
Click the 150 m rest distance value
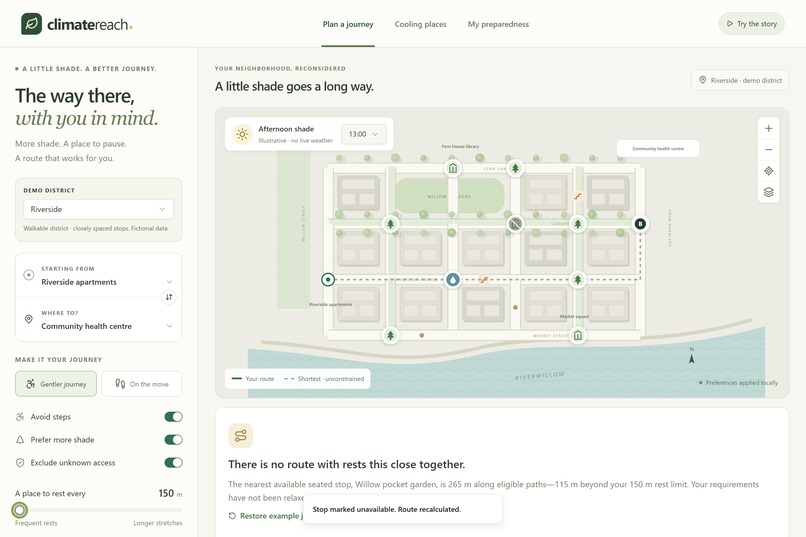click(170, 493)
